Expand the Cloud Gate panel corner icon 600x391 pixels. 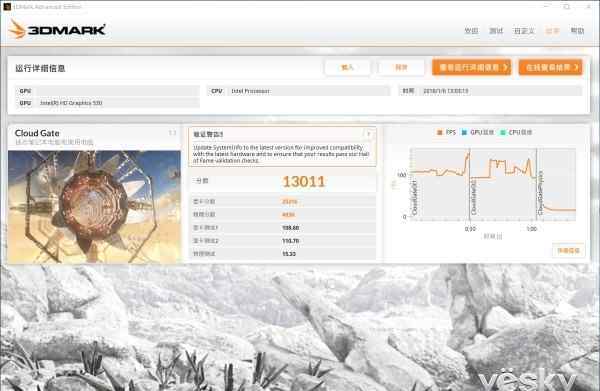[x=173, y=133]
